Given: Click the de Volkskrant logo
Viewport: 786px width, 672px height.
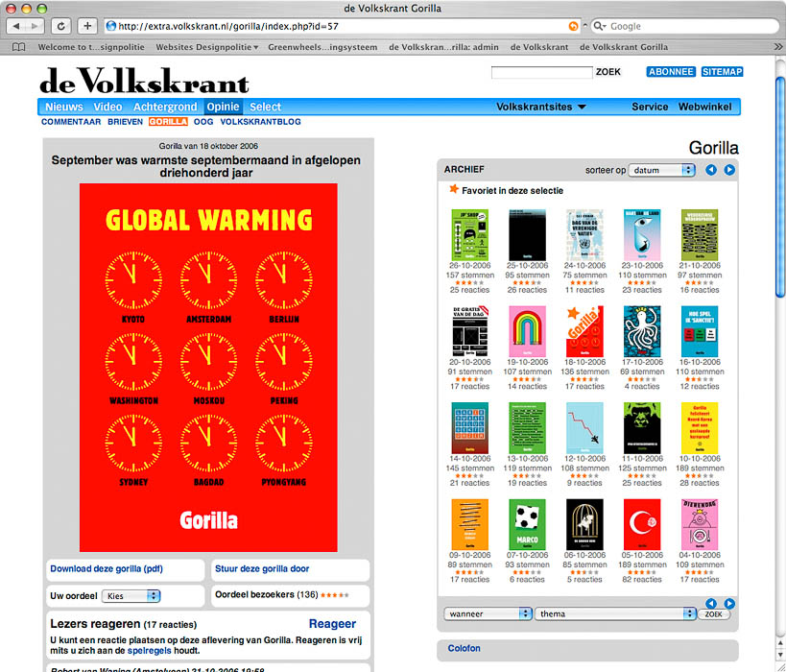Looking at the screenshot, I should point(144,81).
